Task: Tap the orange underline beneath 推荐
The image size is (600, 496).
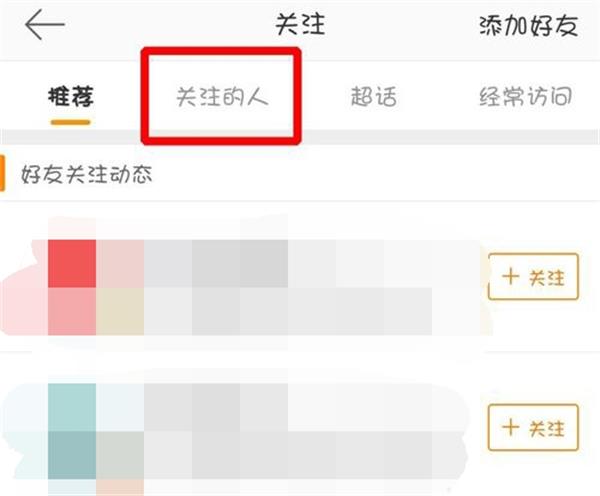Action: pos(71,122)
